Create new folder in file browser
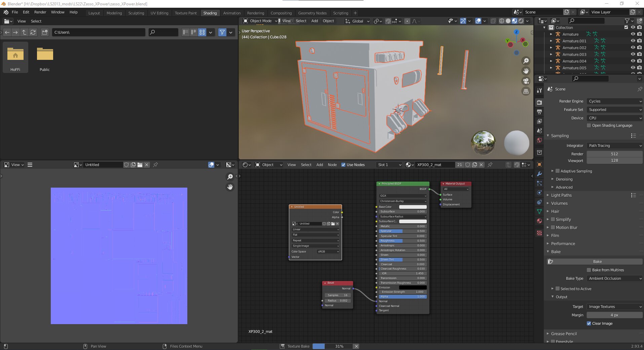644x350 pixels. pos(45,32)
